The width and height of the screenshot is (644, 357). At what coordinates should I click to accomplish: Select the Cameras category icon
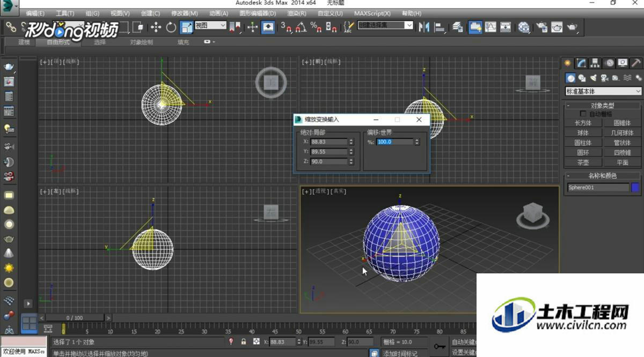tap(605, 78)
